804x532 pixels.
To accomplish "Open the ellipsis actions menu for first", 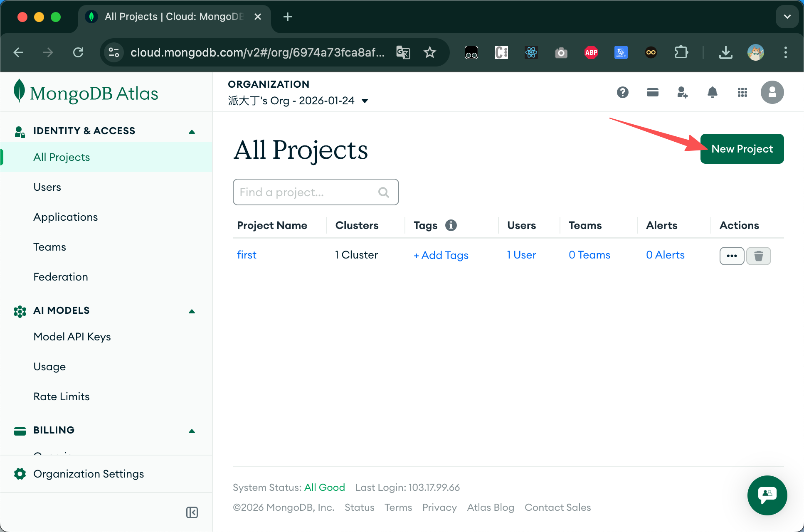I will click(x=732, y=256).
